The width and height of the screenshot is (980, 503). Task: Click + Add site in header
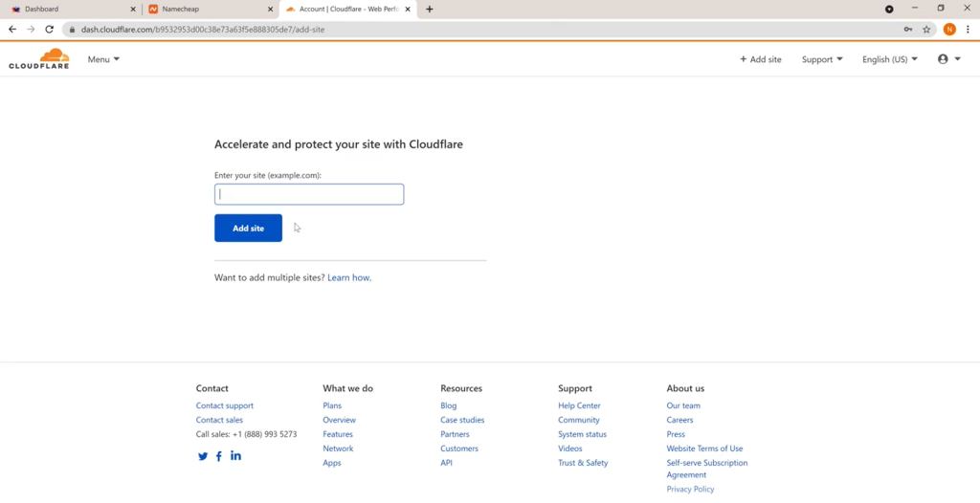pyautogui.click(x=761, y=59)
